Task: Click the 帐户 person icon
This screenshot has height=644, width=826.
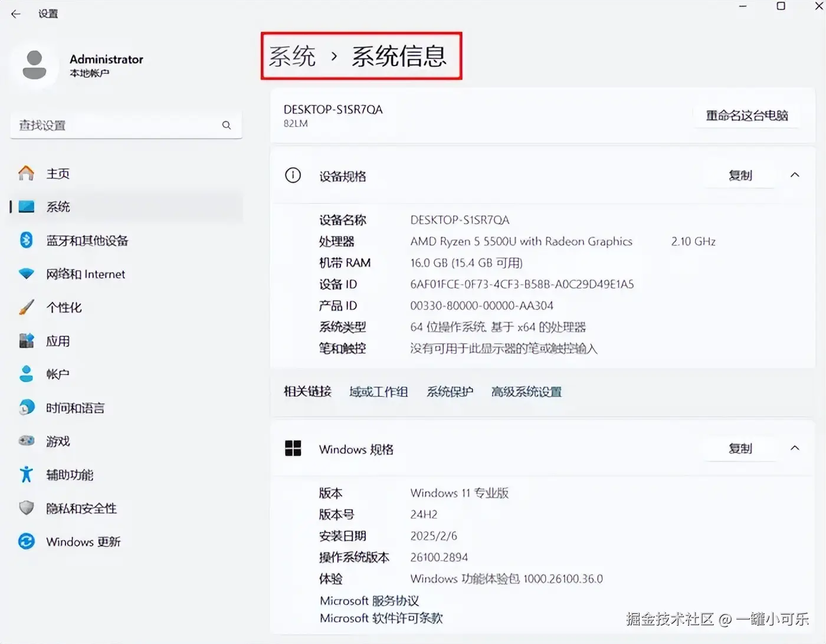Action: pos(27,374)
